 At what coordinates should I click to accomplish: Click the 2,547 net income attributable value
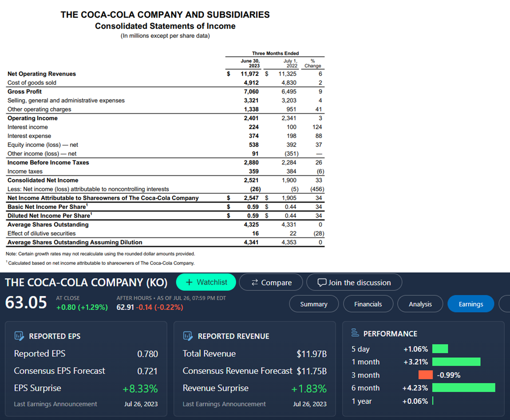[251, 198]
